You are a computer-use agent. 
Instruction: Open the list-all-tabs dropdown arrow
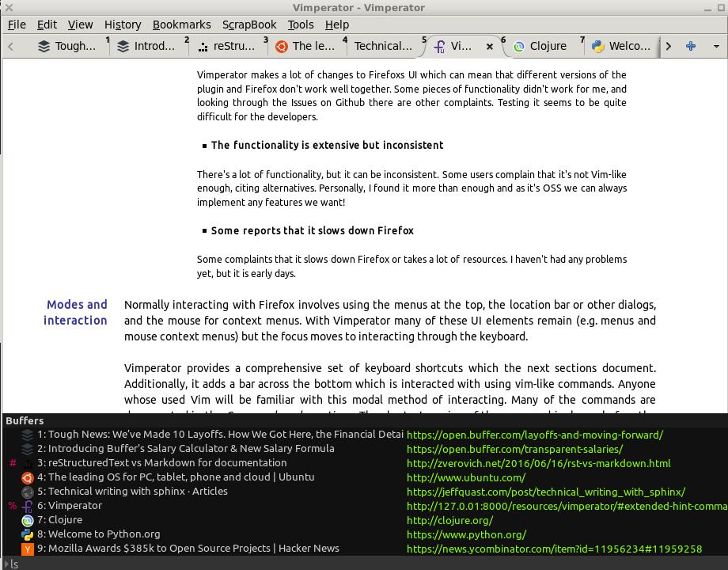[716, 47]
